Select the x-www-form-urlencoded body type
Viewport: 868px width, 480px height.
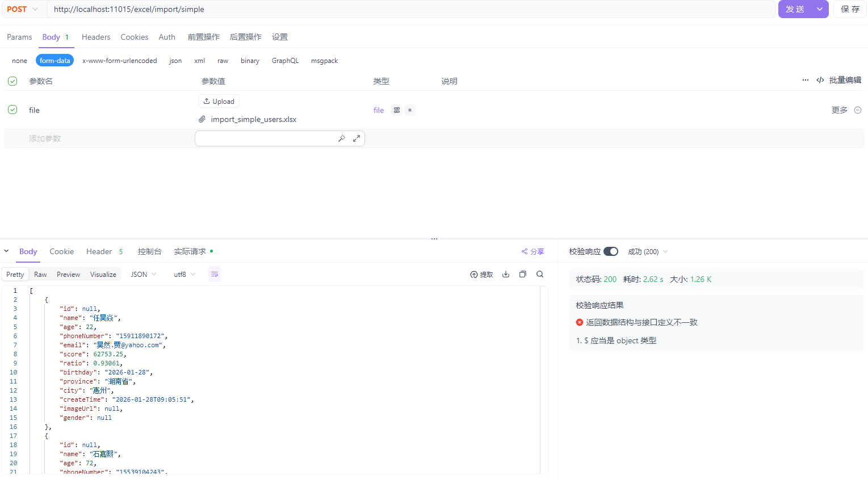coord(119,61)
